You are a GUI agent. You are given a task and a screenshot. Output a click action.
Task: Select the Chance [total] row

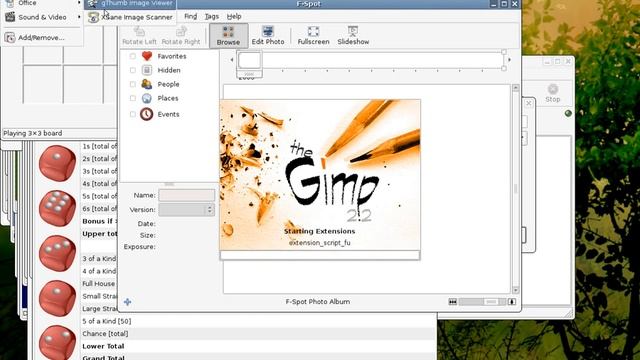(259, 334)
